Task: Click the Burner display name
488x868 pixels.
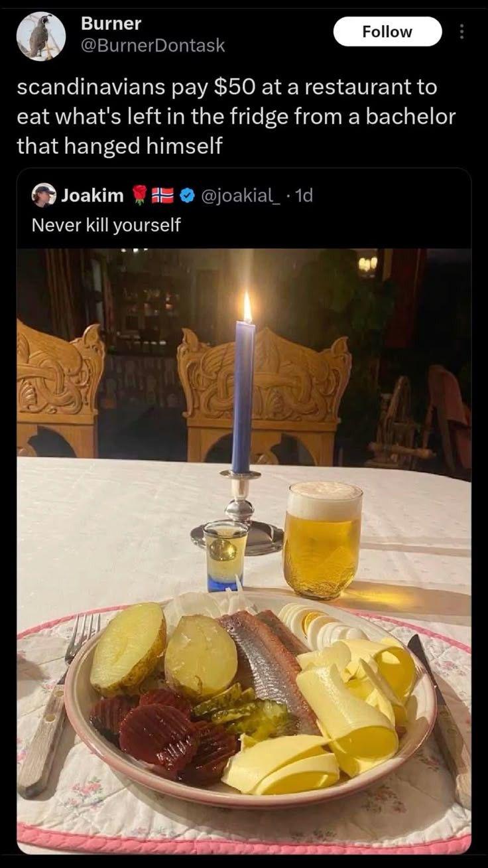Action: 111,23
